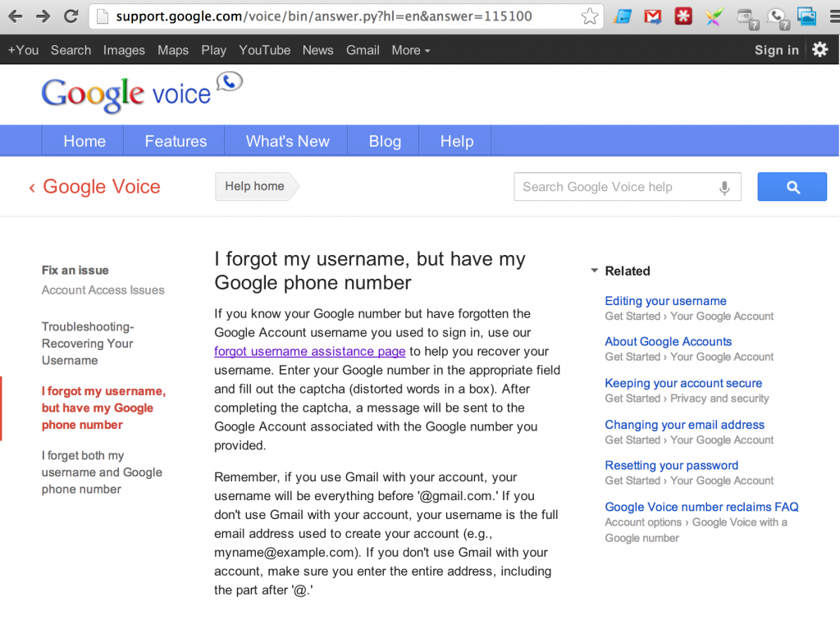The height and width of the screenshot is (624, 840).
Task: Click the Related section heading text
Action: (628, 271)
